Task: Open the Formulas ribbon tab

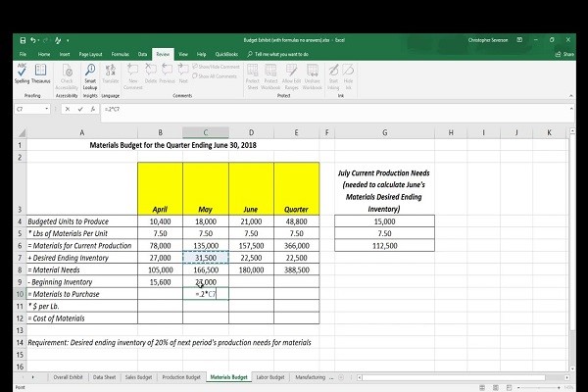Action: [122, 54]
